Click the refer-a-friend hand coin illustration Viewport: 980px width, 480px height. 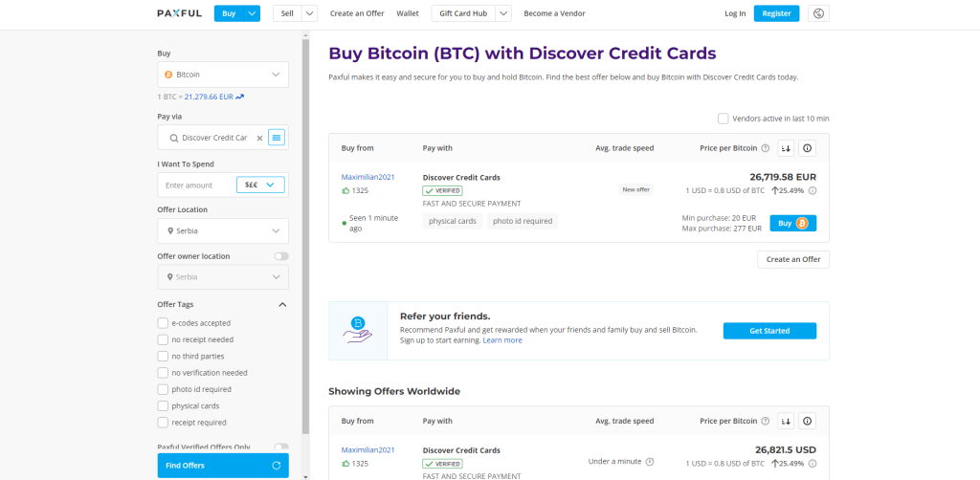point(358,331)
